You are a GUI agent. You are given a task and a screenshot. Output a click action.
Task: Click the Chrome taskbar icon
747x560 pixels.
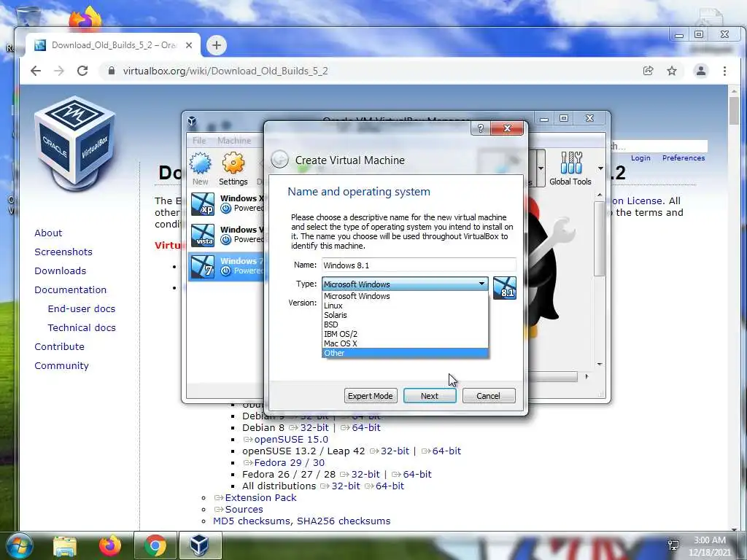155,545
